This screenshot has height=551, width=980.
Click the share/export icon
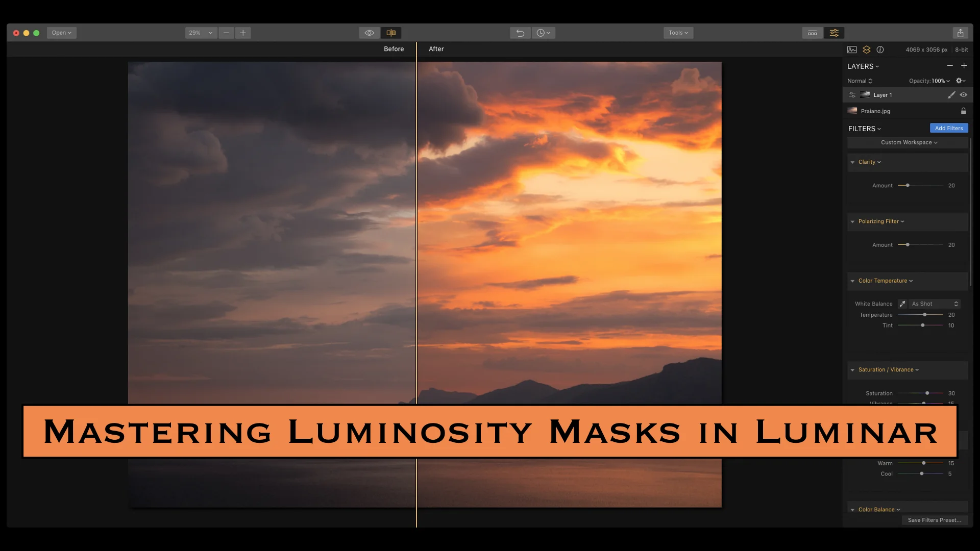[960, 33]
